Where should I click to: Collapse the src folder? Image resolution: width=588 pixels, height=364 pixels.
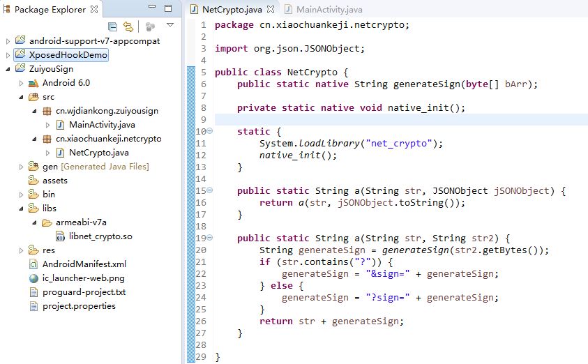tap(22, 97)
